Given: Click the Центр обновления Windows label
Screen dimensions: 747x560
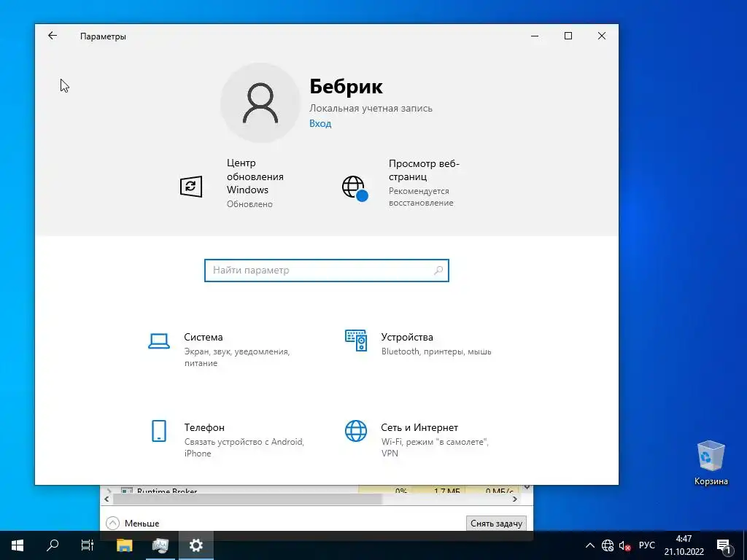Looking at the screenshot, I should tap(255, 176).
